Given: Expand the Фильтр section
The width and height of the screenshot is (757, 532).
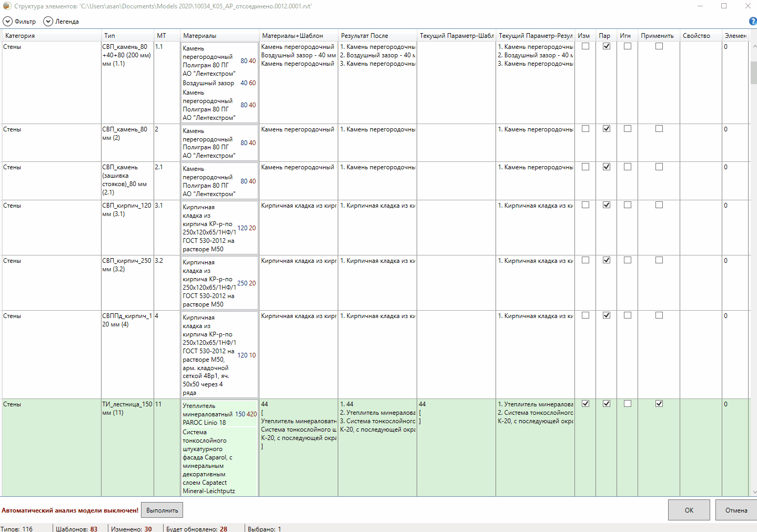Looking at the screenshot, I should coord(19,22).
